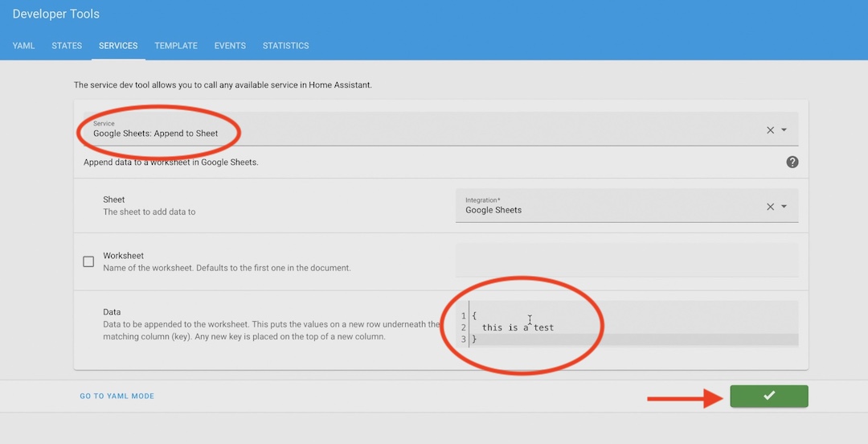Click the green call service checkmark button
Viewport: 868px width, 444px height.
tap(769, 396)
